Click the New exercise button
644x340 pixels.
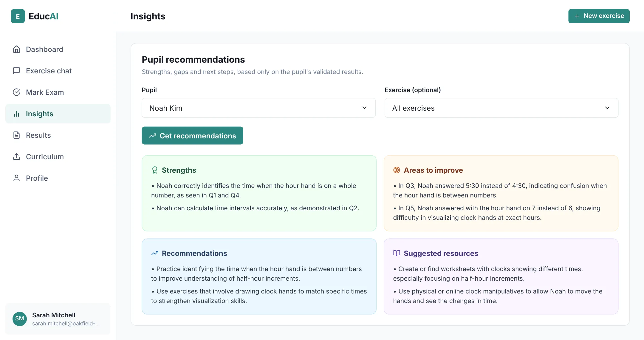(x=599, y=16)
